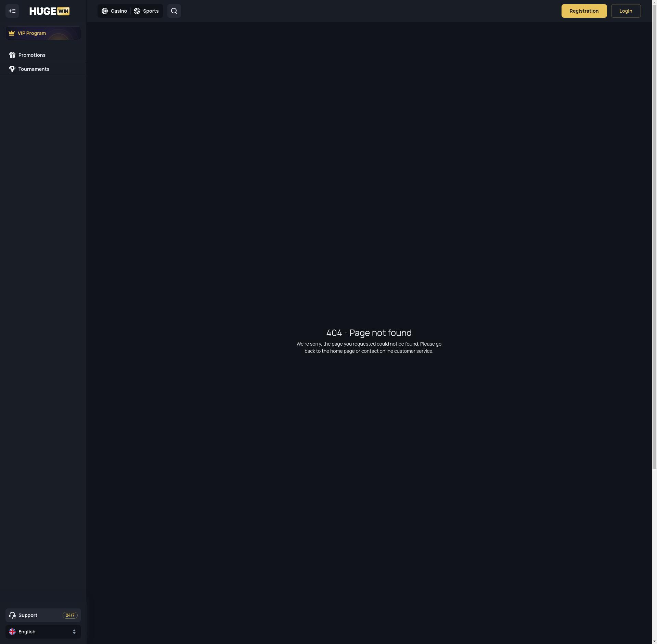Open the Promotions menu item

pyautogui.click(x=32, y=55)
